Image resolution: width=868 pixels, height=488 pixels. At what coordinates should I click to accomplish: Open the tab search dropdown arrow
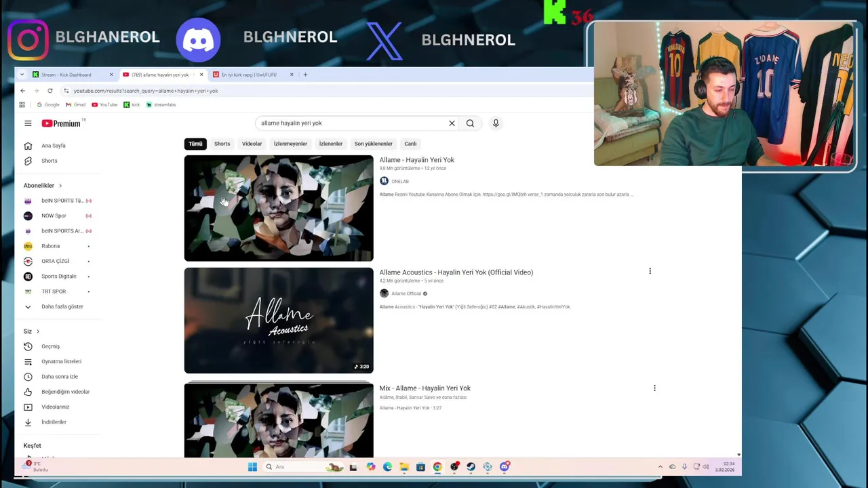22,75
